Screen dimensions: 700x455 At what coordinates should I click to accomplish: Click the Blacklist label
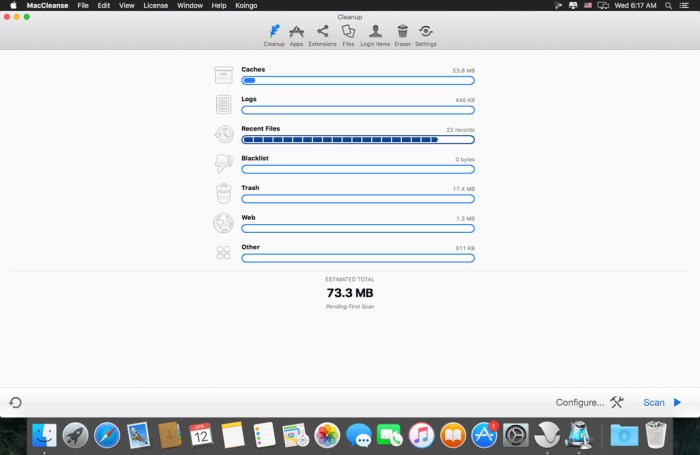(x=255, y=158)
